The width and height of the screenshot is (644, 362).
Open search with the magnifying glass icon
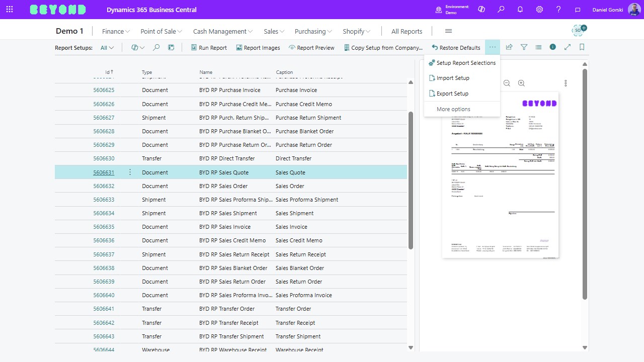tap(501, 9)
